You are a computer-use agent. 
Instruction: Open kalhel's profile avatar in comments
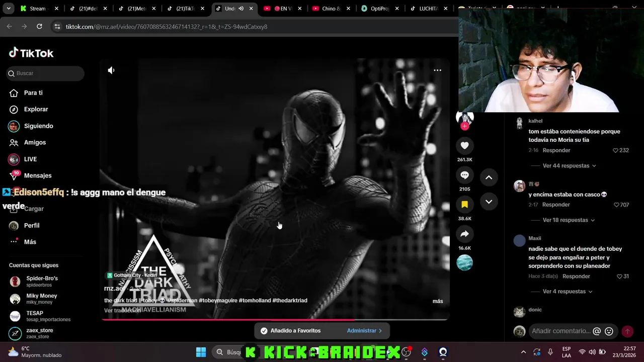[x=519, y=123]
